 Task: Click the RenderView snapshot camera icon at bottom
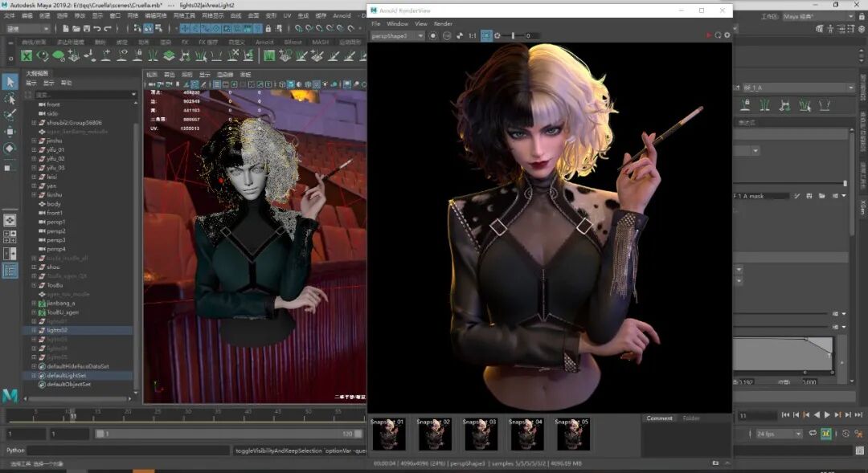(x=715, y=463)
